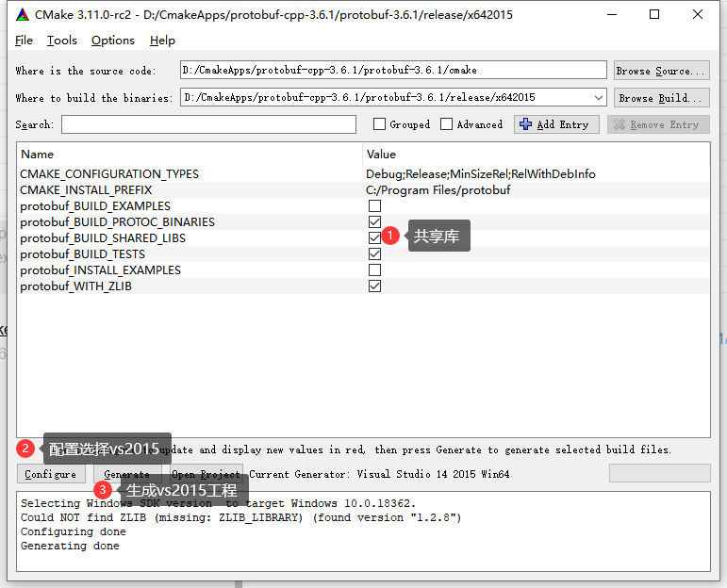
Task: Uncheck protobuf_BUILD_TESTS checkbox
Action: point(374,253)
